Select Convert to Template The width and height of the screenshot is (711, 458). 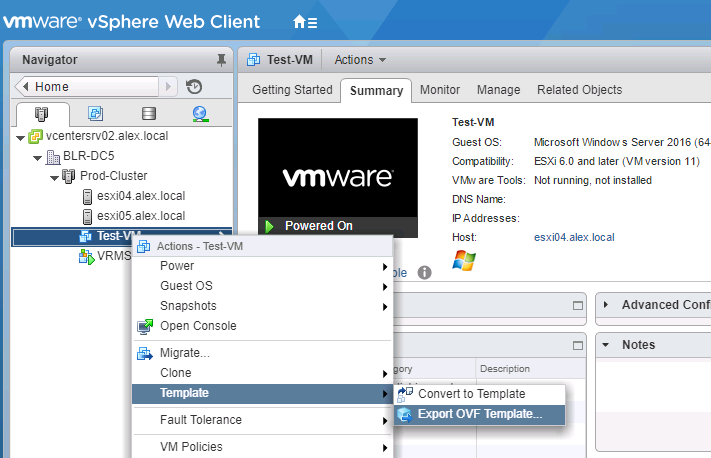point(480,394)
